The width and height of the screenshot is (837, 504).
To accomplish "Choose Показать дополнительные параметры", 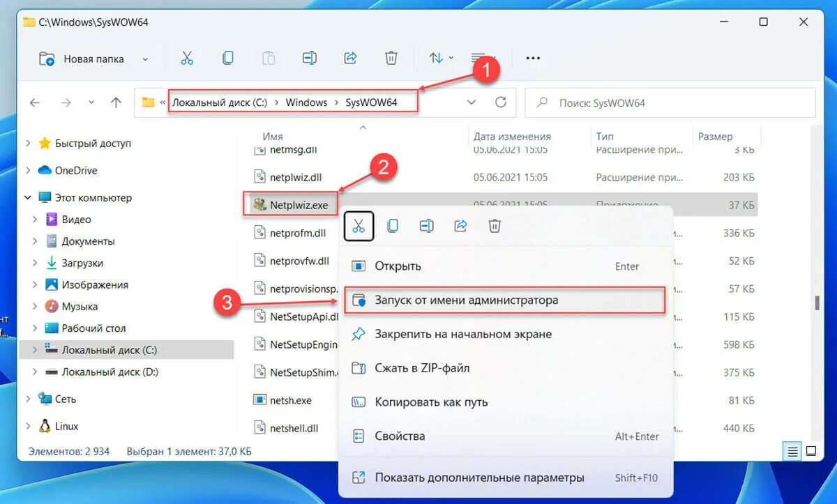I will pos(506,478).
